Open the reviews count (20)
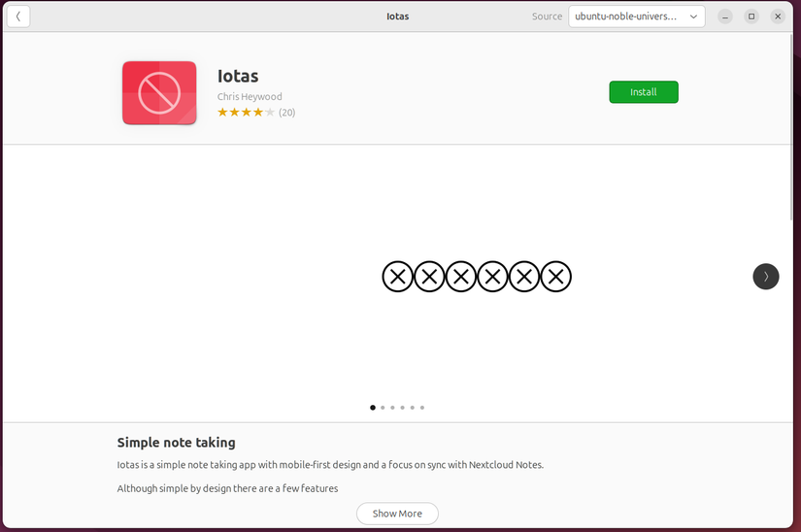This screenshot has width=801, height=532. pos(286,113)
